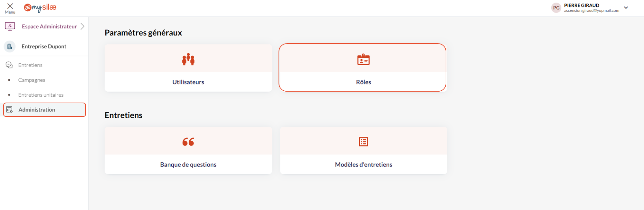The image size is (644, 210).
Task: Click the Modèles d'entretiens list icon
Action: tap(364, 142)
